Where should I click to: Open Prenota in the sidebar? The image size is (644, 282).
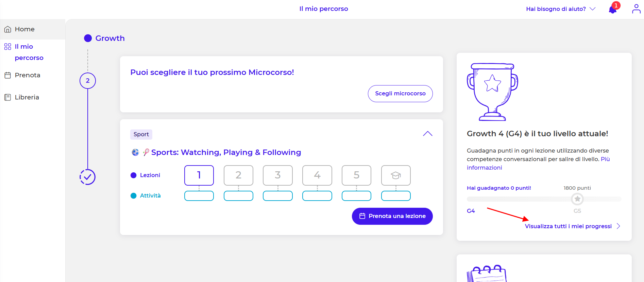point(27,75)
